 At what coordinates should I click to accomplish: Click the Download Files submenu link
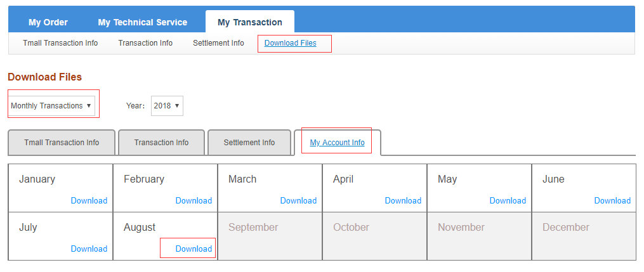291,43
